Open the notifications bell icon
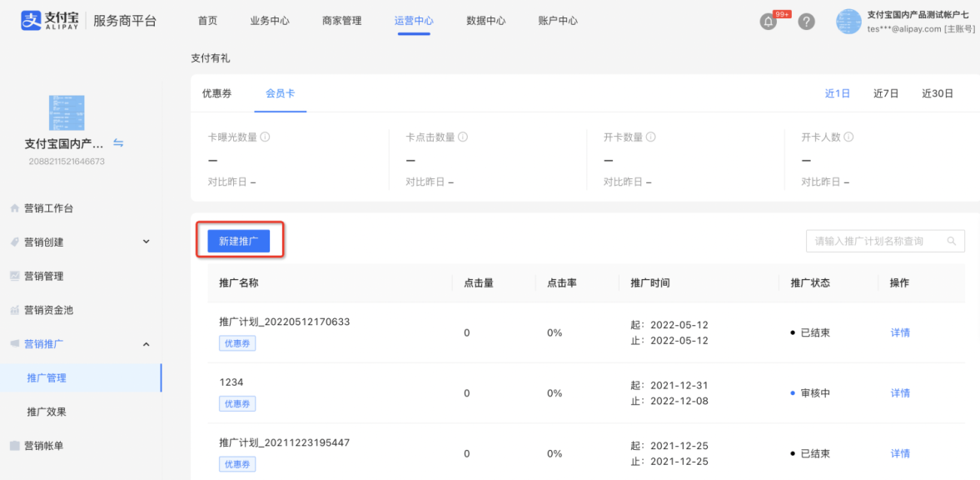 click(769, 22)
